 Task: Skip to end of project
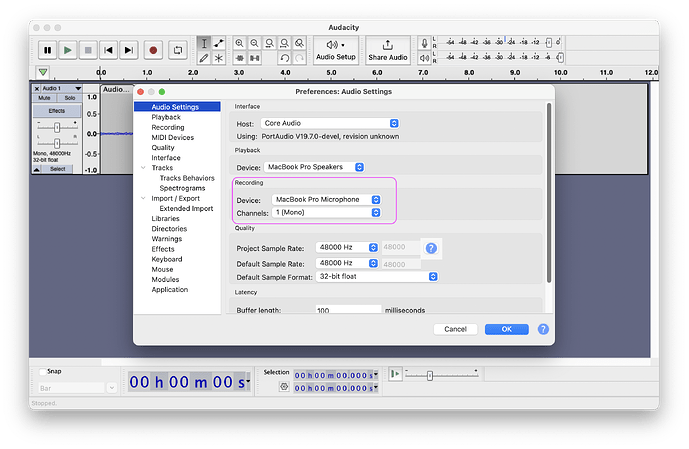(x=129, y=50)
